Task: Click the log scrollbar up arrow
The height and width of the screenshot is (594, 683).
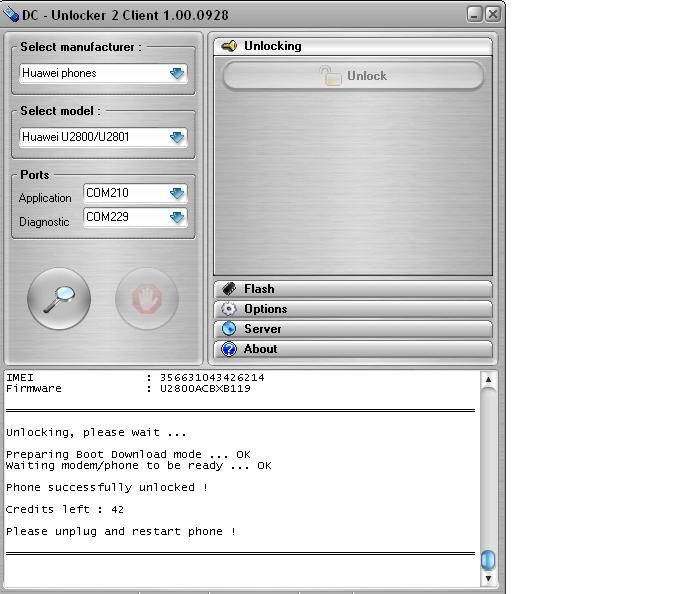Action: pos(488,380)
